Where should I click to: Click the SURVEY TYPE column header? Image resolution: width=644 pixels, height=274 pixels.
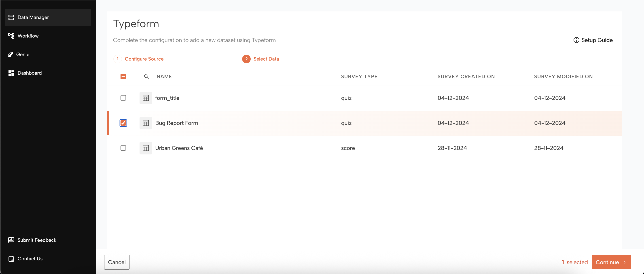(x=359, y=76)
